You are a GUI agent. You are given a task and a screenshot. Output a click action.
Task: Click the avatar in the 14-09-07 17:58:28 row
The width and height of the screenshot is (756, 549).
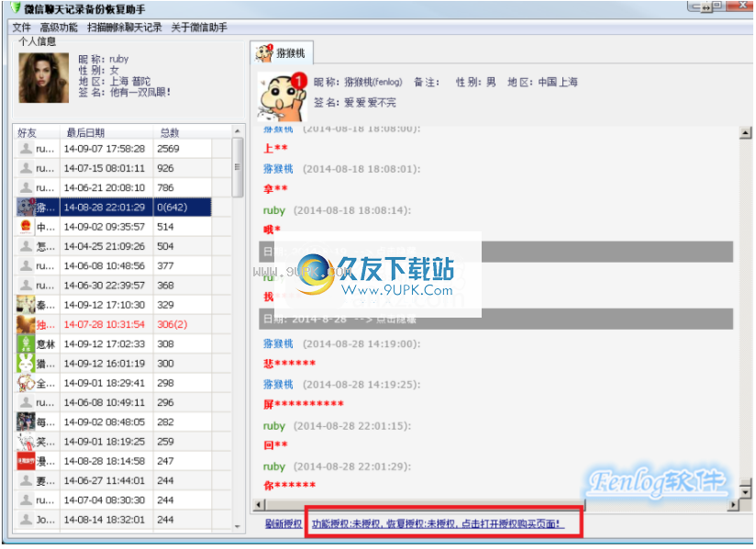point(26,149)
